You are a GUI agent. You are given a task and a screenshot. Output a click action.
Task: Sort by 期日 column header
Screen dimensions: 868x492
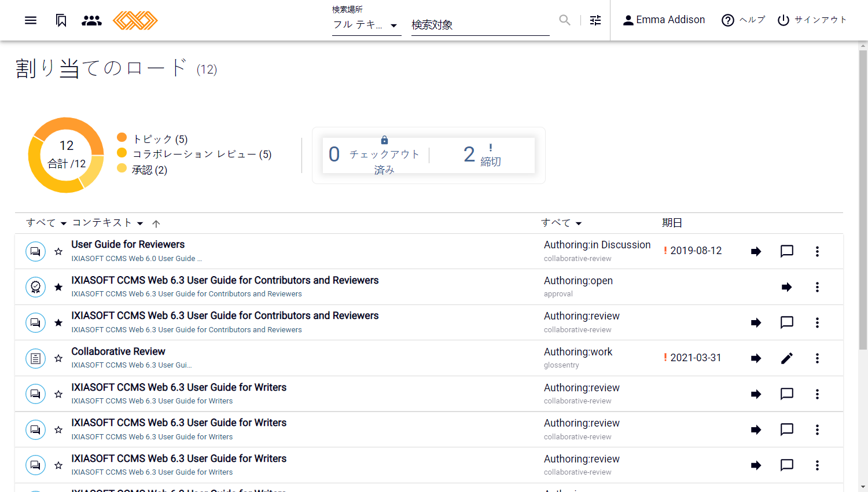pos(672,223)
